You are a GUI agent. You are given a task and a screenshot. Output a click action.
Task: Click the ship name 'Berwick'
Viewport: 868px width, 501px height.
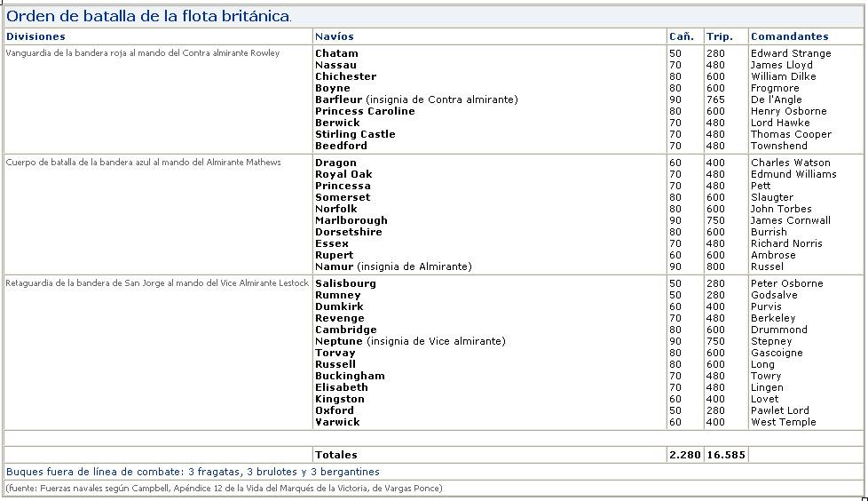(x=337, y=123)
